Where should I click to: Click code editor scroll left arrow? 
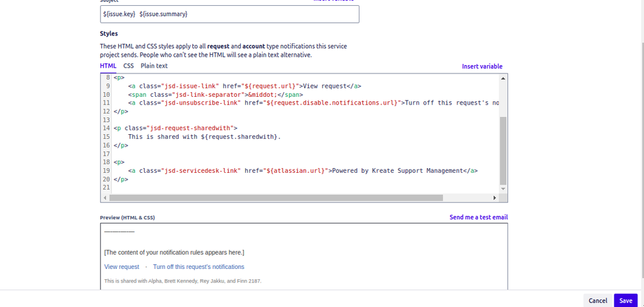105,198
